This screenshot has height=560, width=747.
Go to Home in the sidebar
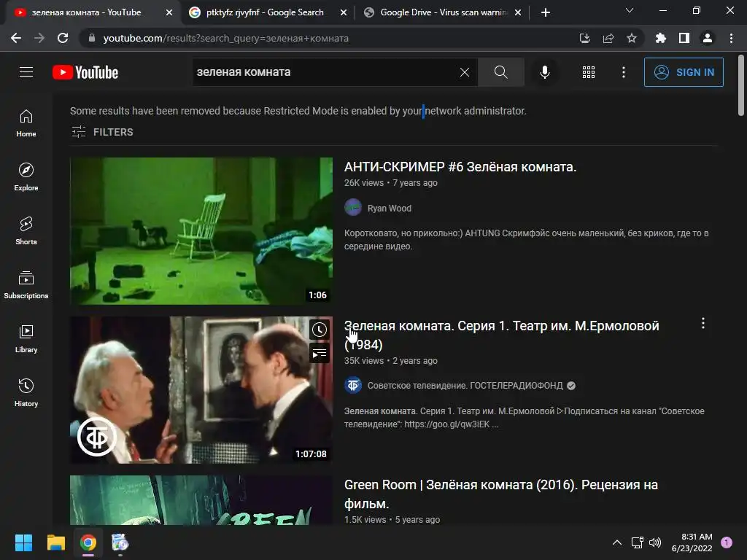click(26, 123)
